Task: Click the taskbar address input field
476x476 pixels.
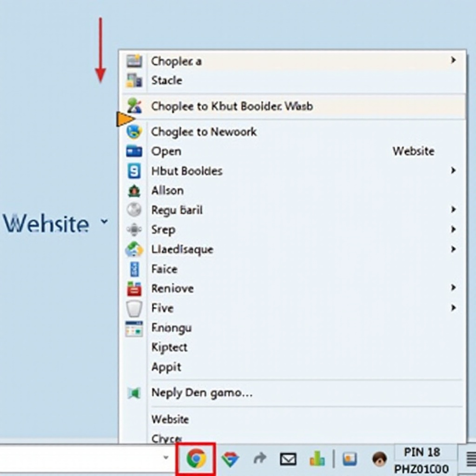Action: [79, 458]
